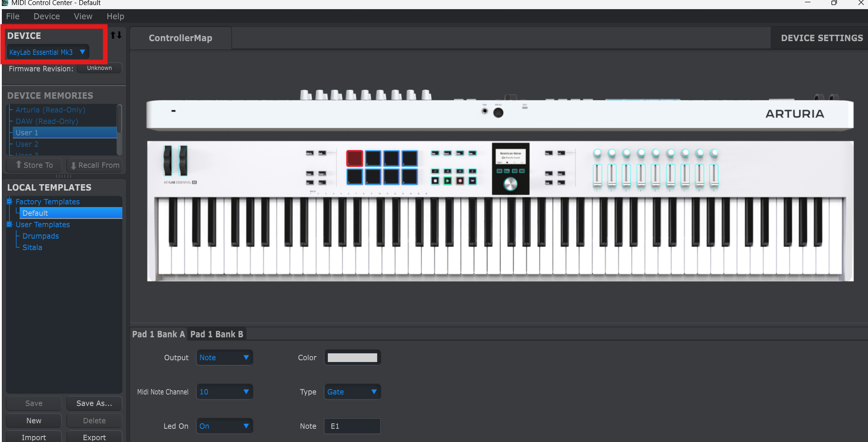Open the Help menu
868x442 pixels.
coord(116,16)
